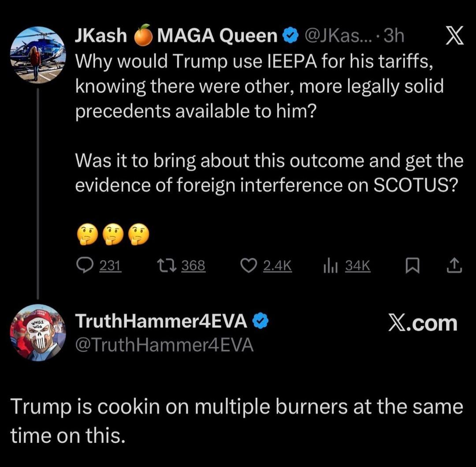This screenshot has height=467, width=476.
Task: Click the verified badge beside TruthHammer4EVA
Action: (260, 321)
